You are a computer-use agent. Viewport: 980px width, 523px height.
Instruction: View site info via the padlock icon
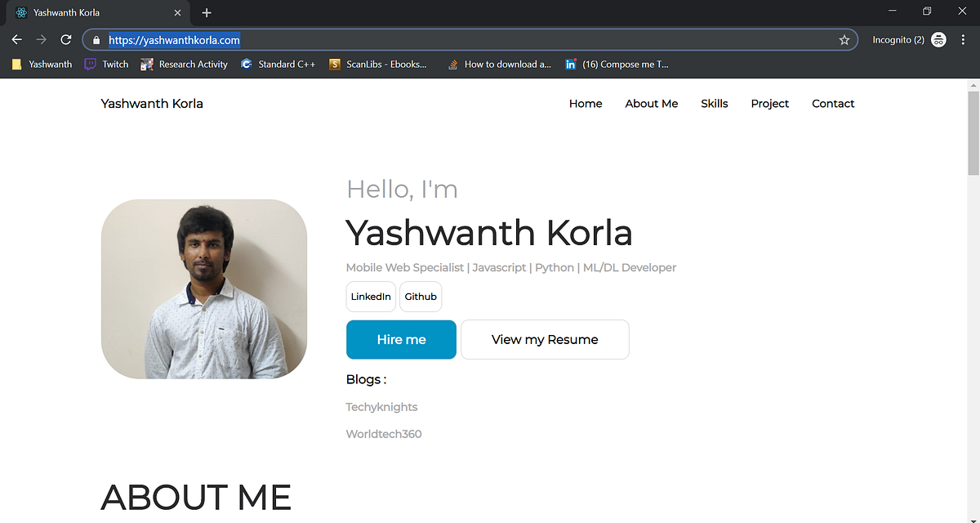pyautogui.click(x=96, y=39)
